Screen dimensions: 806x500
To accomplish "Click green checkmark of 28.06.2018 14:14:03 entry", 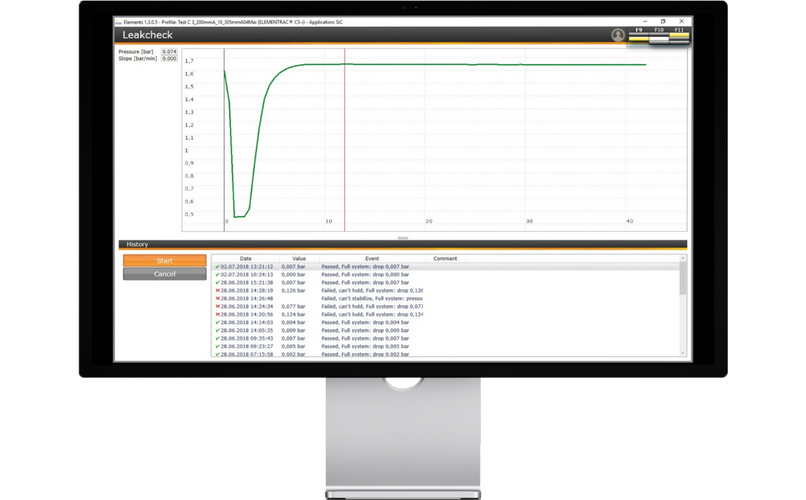I will pos(217,322).
